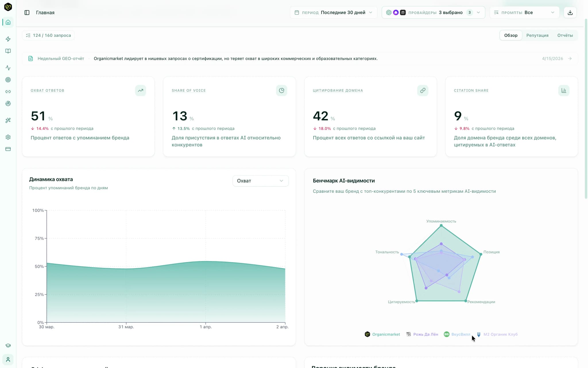
Task: Open the Период Последние 30 дней dropdown
Action: click(x=333, y=13)
